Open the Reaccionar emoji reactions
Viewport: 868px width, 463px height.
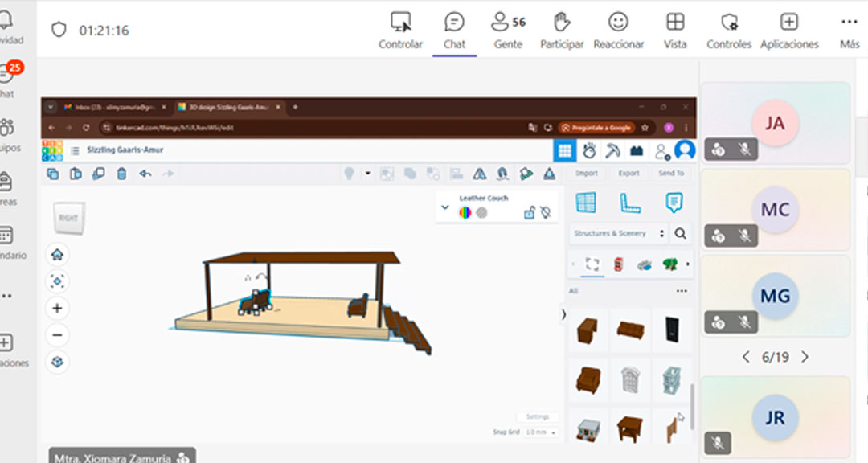point(618,30)
